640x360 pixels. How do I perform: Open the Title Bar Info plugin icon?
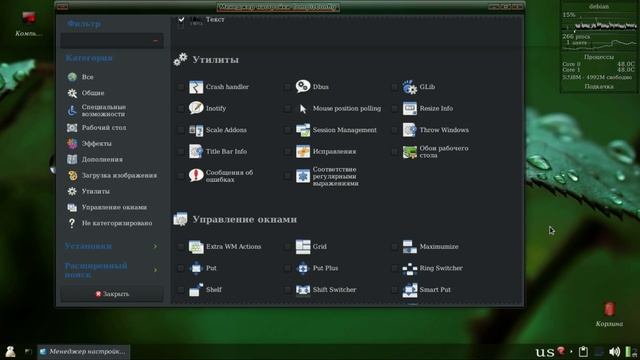tap(196, 151)
